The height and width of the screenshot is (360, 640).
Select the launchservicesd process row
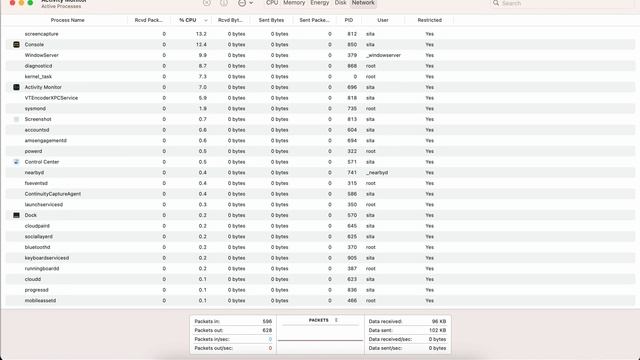point(320,204)
